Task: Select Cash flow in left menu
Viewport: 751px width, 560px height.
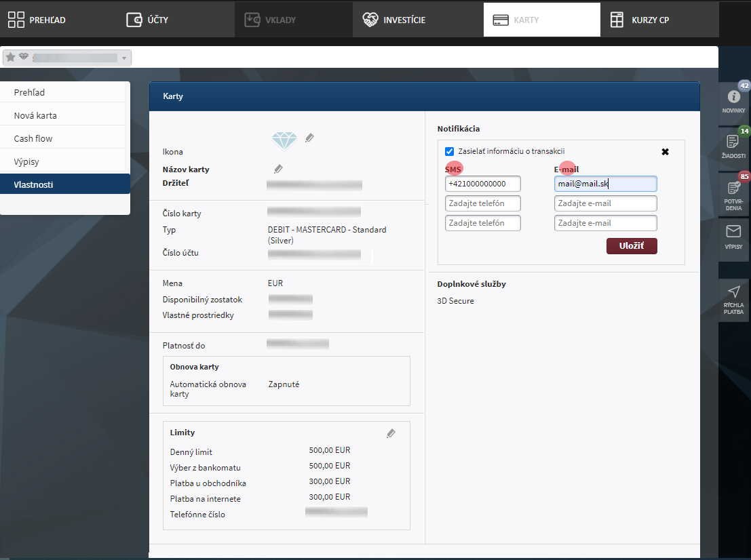Action: 33,138
